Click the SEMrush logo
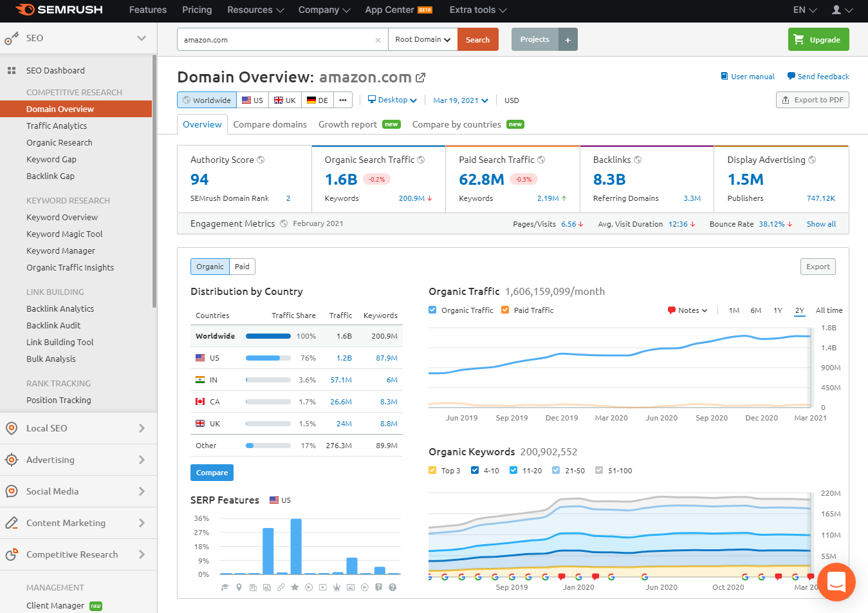The width and height of the screenshot is (868, 613). (x=59, y=10)
